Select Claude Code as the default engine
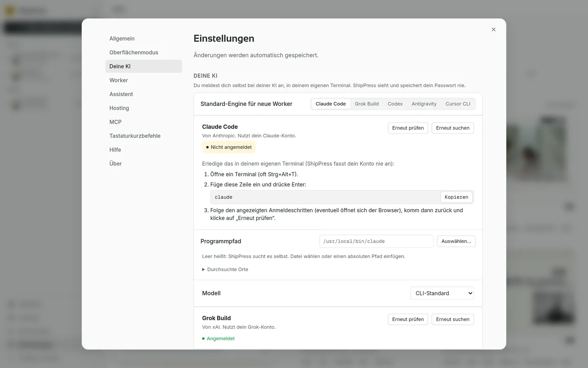 (x=331, y=104)
